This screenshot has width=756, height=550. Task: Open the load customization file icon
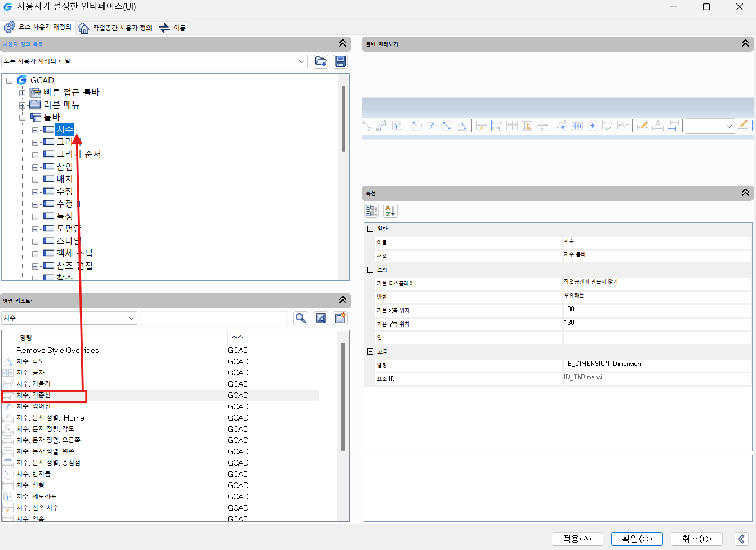[321, 61]
